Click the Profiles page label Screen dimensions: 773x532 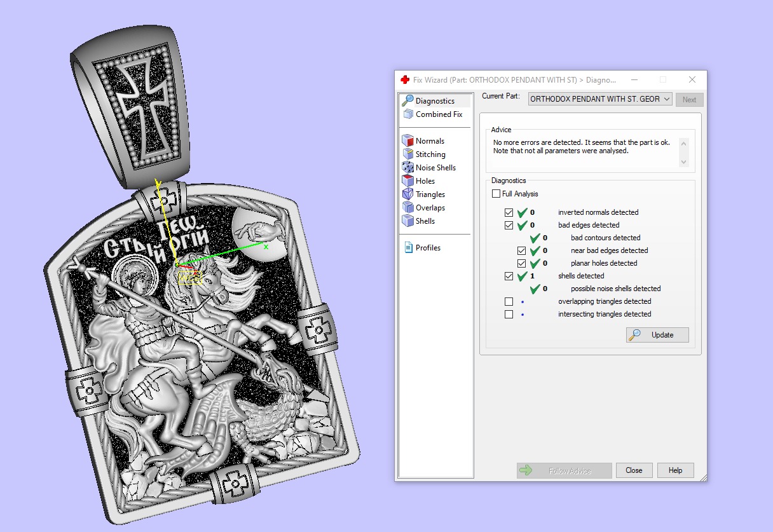point(428,248)
